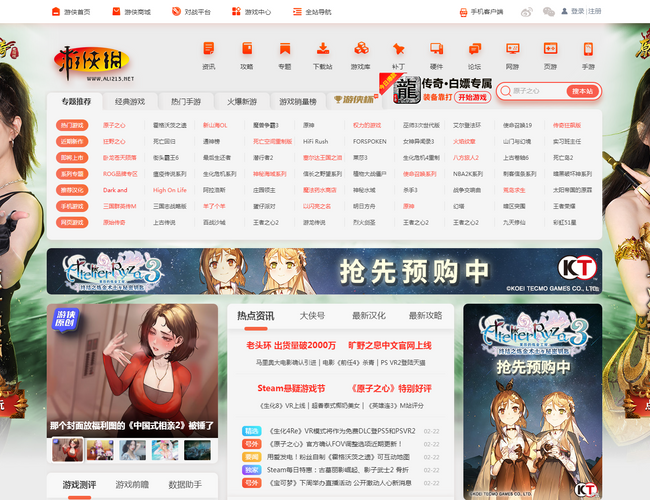Click the 资讯 news icon in header

pos(208,54)
